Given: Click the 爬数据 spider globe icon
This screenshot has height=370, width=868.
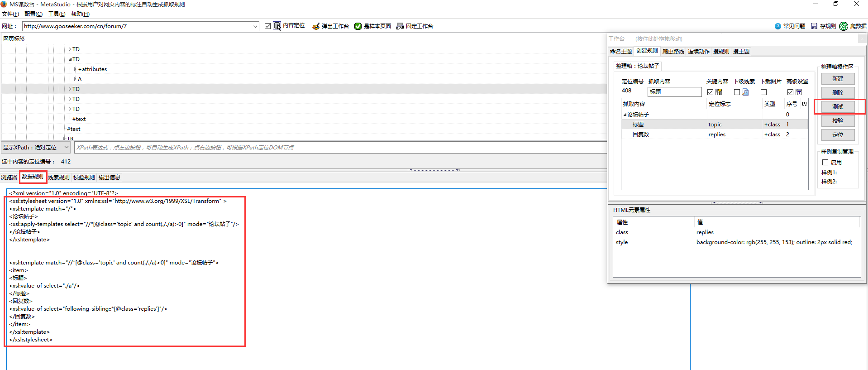Looking at the screenshot, I should [x=844, y=26].
